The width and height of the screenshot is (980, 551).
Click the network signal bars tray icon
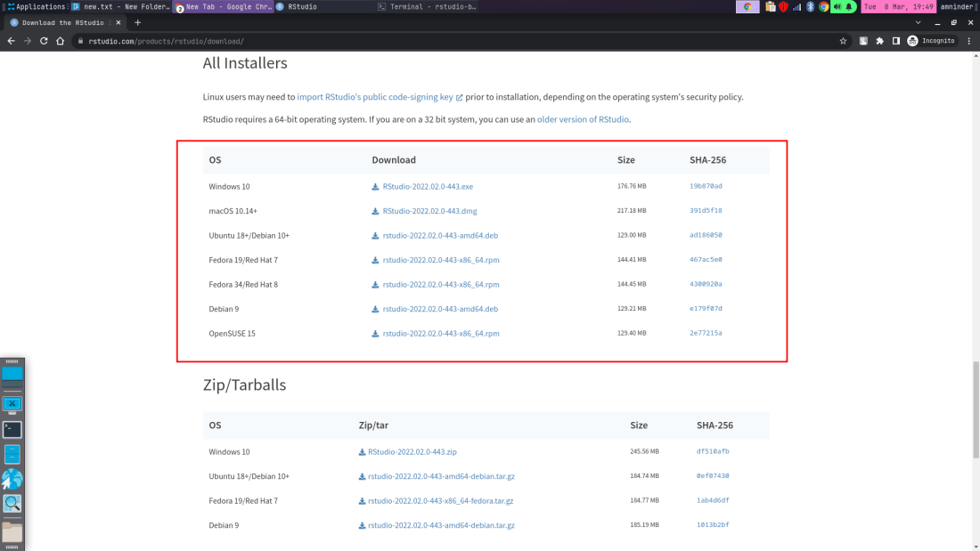796,7
